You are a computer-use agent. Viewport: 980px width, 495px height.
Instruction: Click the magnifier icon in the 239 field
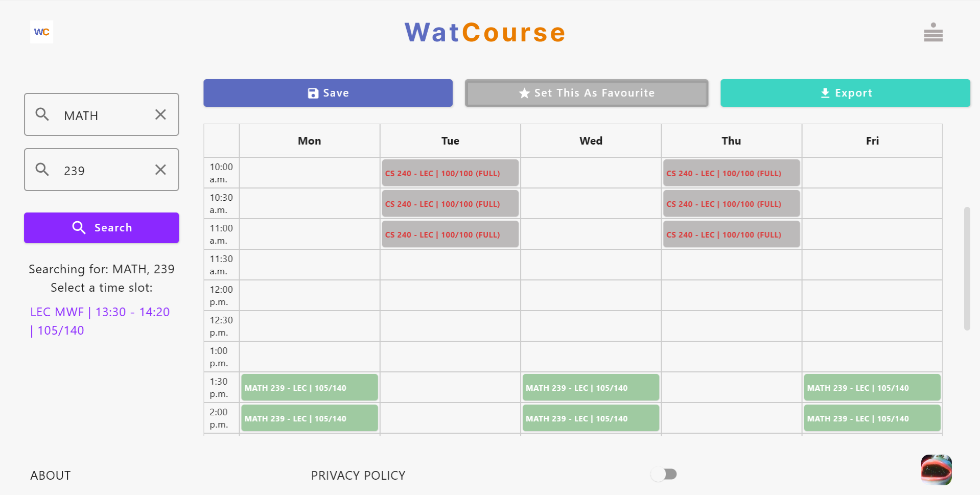(x=43, y=170)
